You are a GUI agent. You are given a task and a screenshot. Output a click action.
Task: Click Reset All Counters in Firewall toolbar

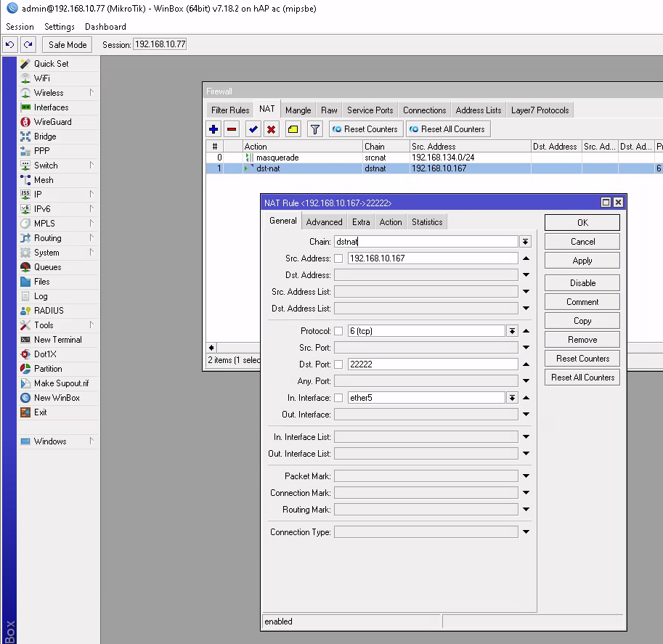point(448,129)
